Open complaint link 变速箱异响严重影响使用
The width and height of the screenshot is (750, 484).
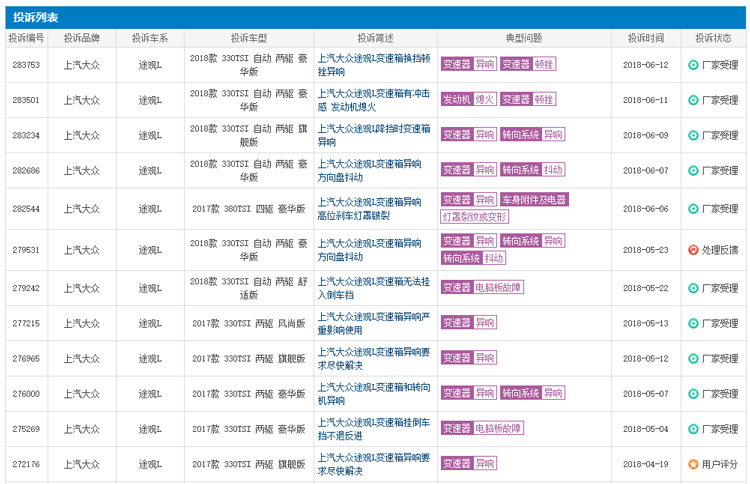(x=374, y=323)
